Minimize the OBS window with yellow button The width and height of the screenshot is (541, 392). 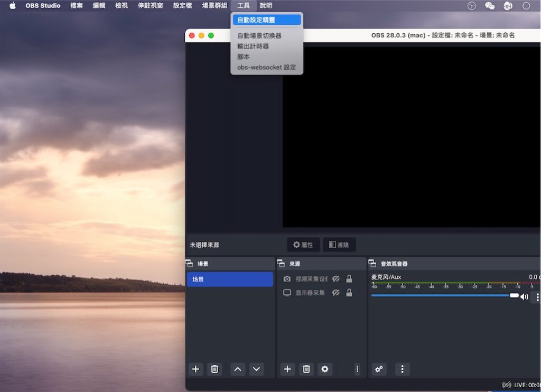201,35
